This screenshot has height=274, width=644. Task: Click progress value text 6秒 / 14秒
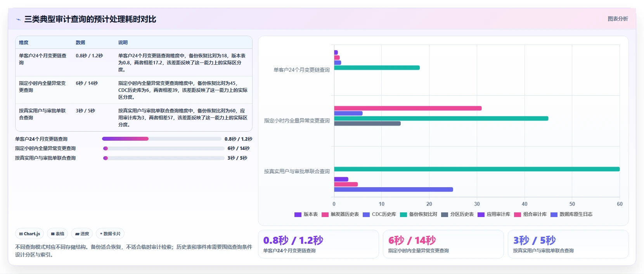point(239,148)
